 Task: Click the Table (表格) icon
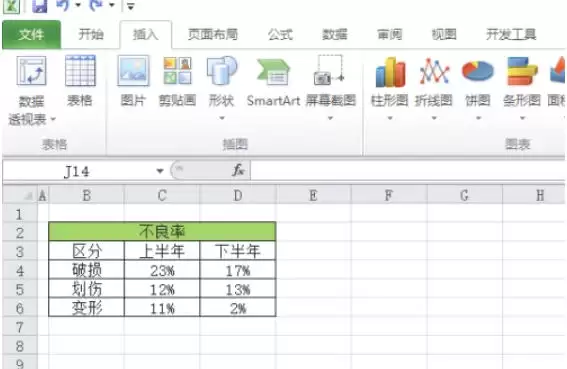(80, 71)
